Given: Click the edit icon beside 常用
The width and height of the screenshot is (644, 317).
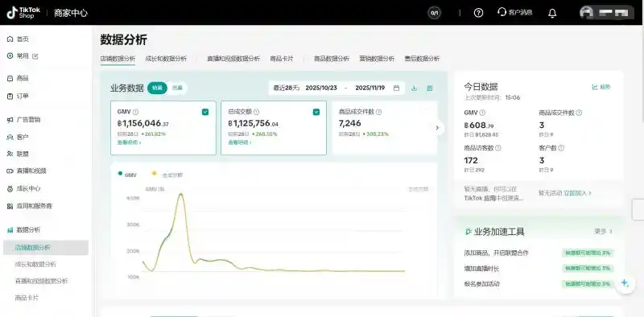Looking at the screenshot, I should [35, 56].
